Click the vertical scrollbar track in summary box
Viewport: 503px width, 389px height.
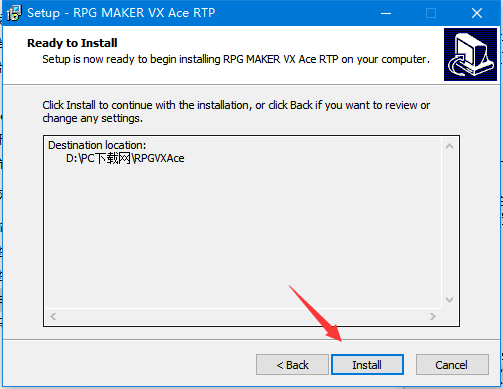(x=449, y=223)
